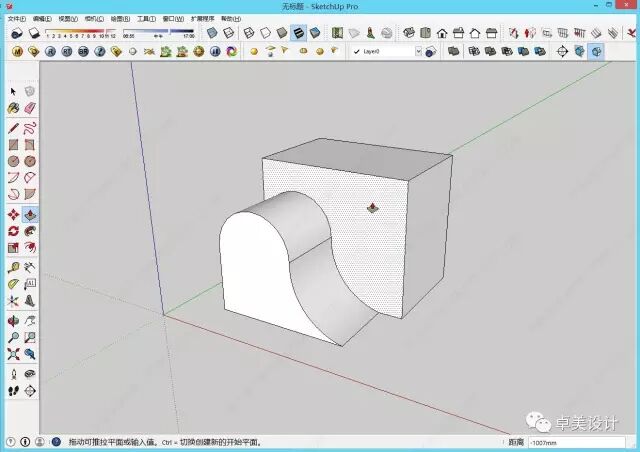
Task: Select the Follow Me tool
Action: [30, 231]
